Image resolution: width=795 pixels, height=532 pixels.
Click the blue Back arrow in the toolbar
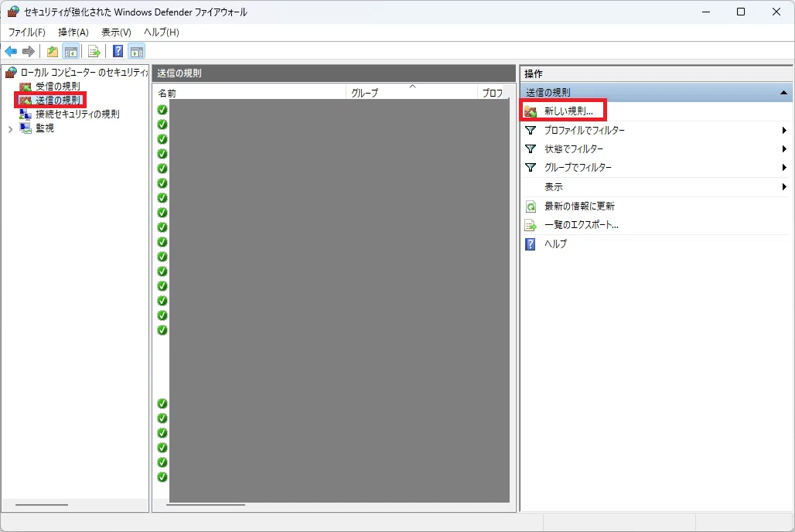tap(11, 51)
